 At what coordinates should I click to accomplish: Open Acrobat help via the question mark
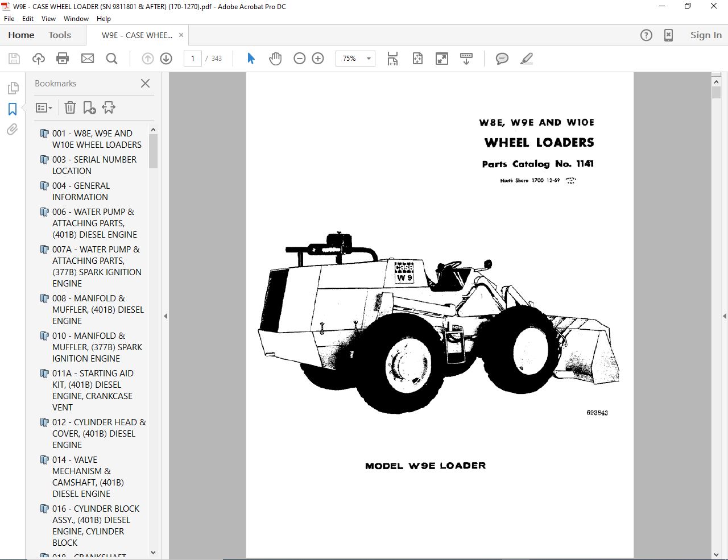[646, 35]
